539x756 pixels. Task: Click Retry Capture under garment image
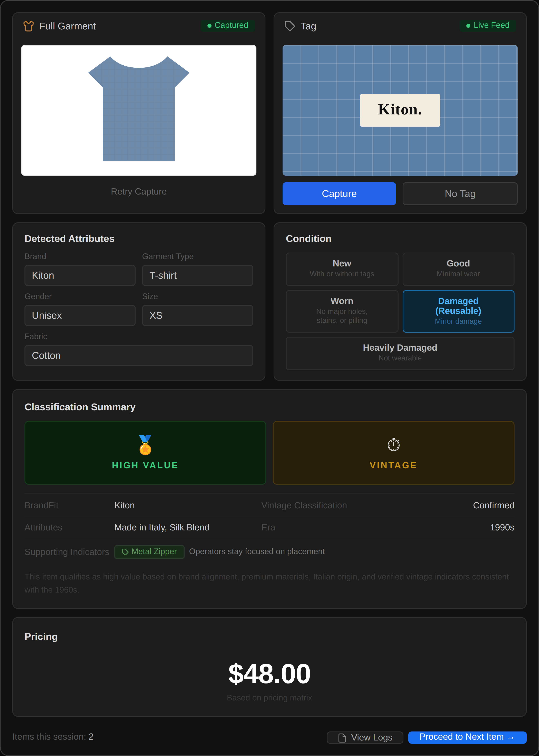pos(139,192)
